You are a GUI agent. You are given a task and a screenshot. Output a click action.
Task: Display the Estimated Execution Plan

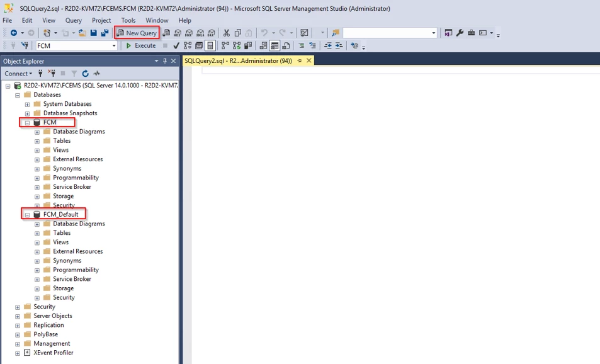(x=188, y=45)
